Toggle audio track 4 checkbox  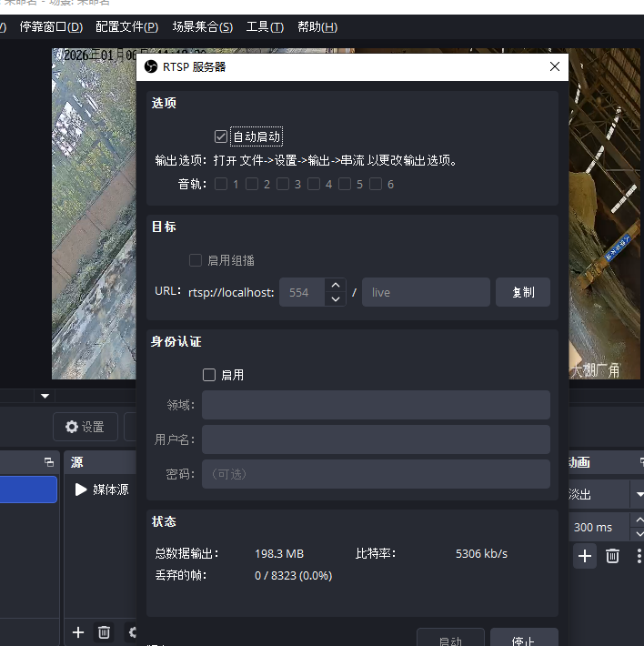pyautogui.click(x=314, y=184)
